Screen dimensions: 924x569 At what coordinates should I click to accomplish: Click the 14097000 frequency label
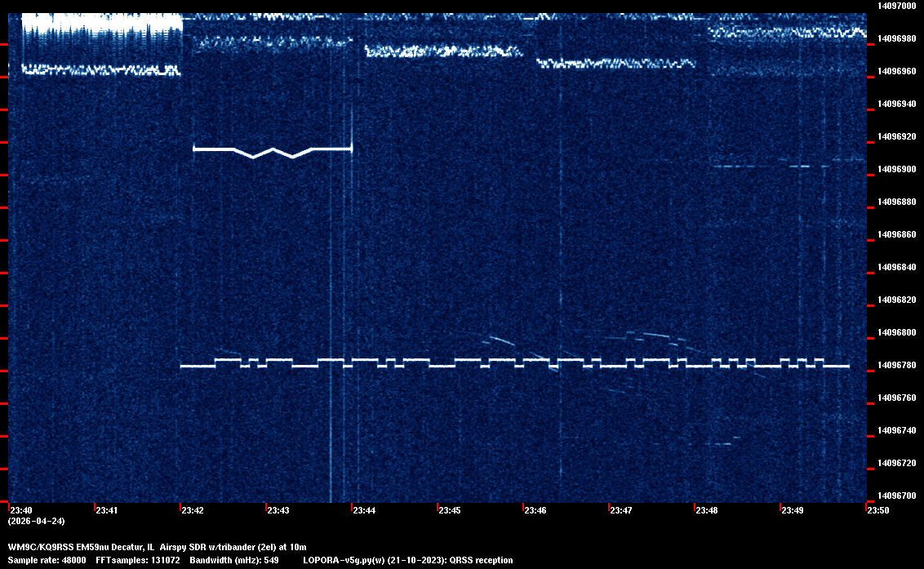point(896,6)
